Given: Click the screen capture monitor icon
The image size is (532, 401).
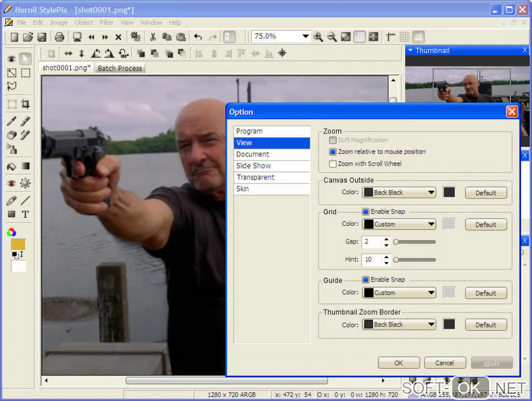Looking at the screenshot, I should pyautogui.click(x=77, y=37).
